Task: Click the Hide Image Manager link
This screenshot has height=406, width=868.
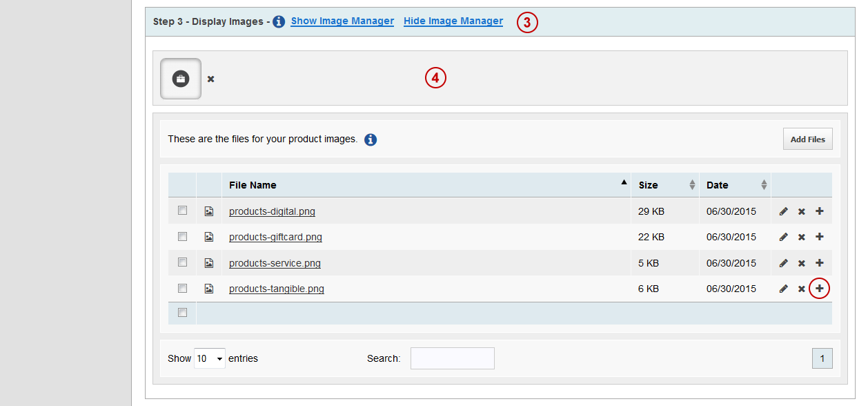Action: pyautogui.click(x=453, y=21)
